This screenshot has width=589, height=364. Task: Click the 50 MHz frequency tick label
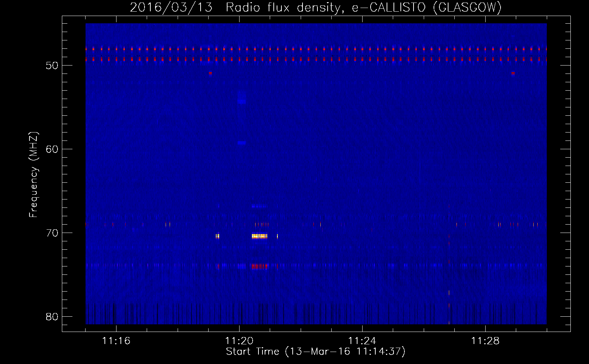click(52, 66)
